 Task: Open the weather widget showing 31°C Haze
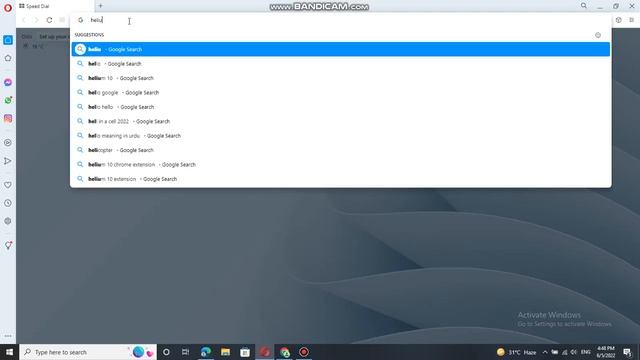516,352
